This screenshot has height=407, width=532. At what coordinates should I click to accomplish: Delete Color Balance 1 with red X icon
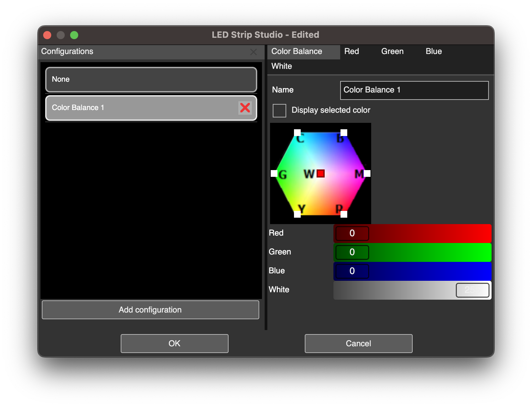[245, 108]
